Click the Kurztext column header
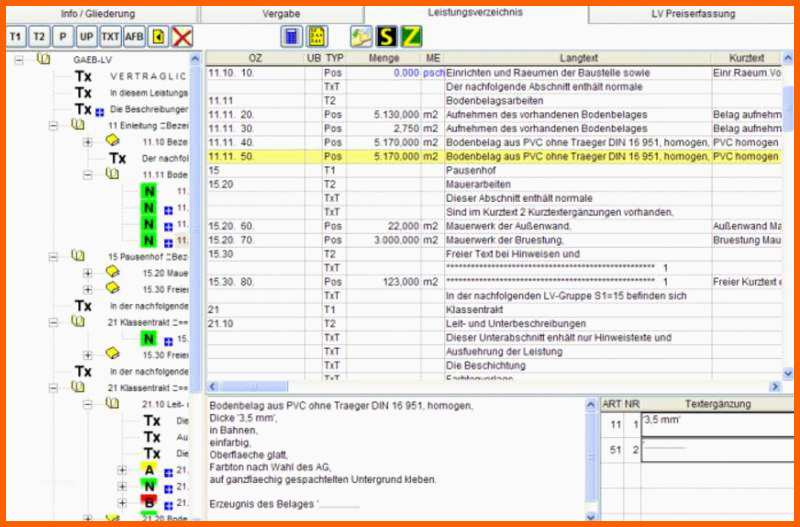 [x=746, y=58]
